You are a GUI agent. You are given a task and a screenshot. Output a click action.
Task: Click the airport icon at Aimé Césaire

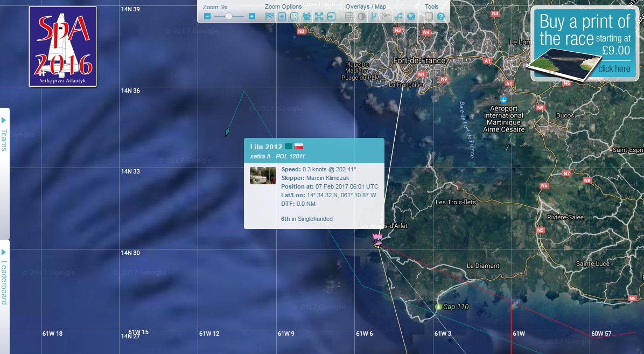503,100
